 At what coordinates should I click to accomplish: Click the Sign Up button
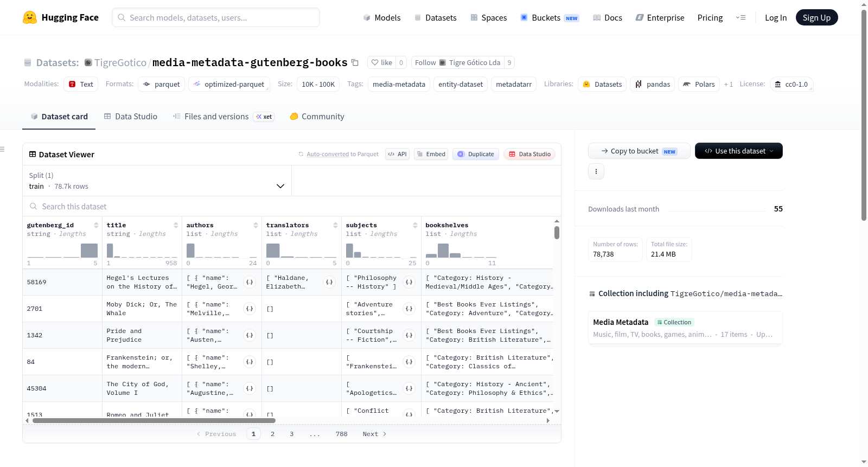816,17
